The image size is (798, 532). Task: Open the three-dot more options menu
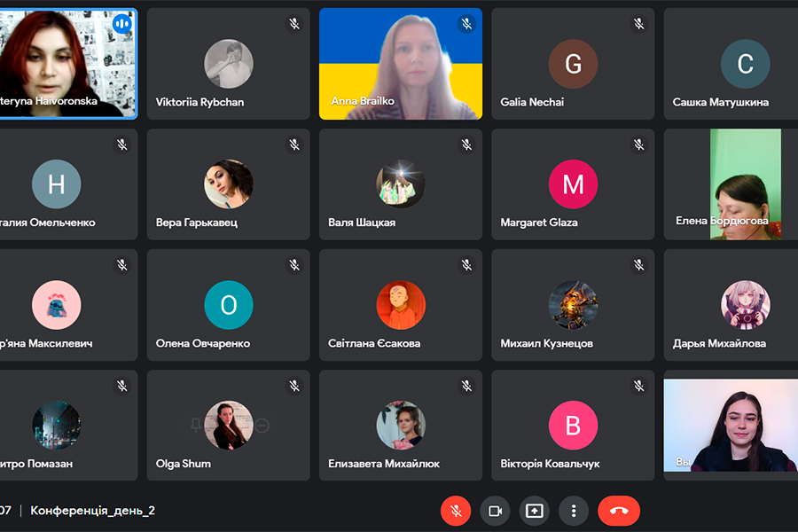[x=574, y=511]
